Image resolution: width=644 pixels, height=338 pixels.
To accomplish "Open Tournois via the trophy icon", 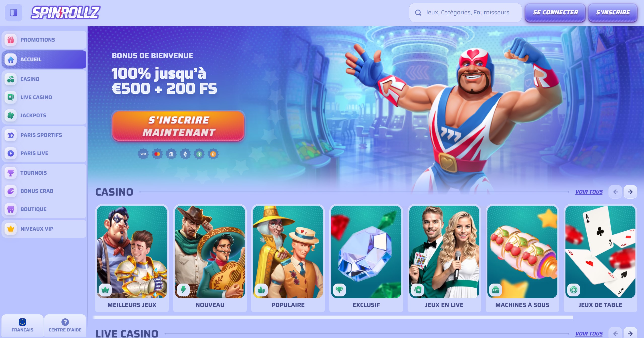I will [11, 173].
